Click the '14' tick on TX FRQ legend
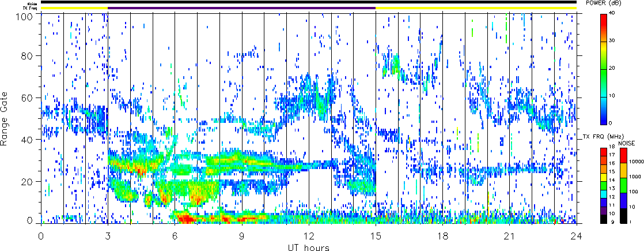 [612, 180]
